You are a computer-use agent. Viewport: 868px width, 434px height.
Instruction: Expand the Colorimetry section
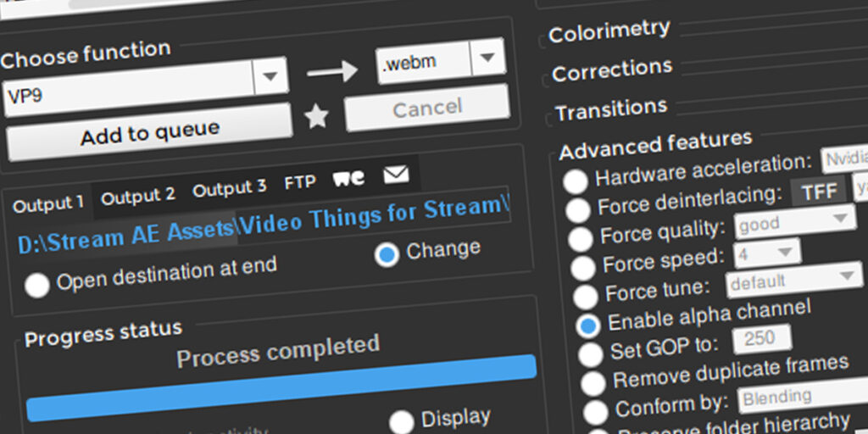click(x=609, y=31)
